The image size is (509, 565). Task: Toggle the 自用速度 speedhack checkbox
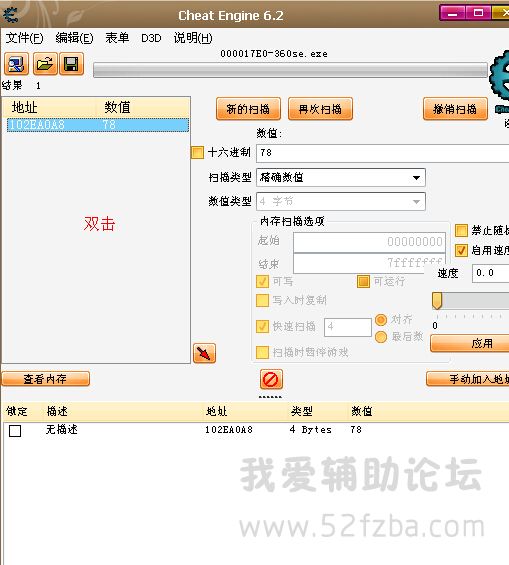461,250
